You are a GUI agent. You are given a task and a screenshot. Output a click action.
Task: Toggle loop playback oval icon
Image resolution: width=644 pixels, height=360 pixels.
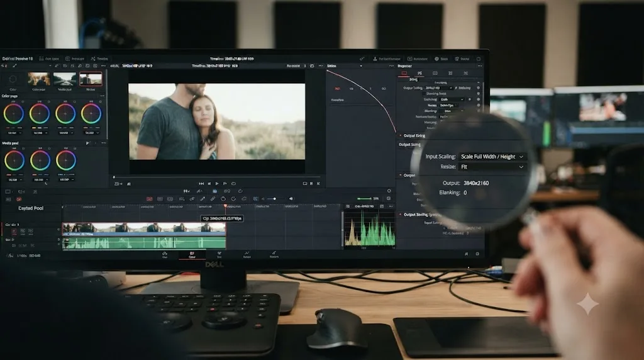coord(233,184)
